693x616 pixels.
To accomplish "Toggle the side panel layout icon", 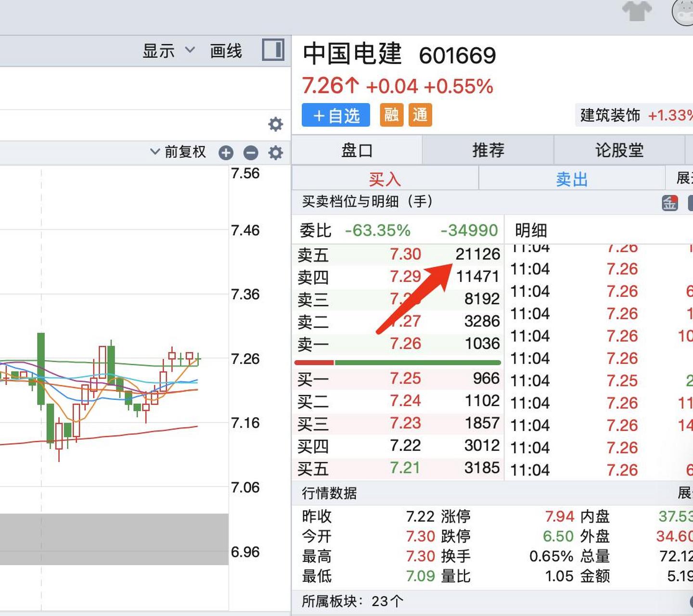I will click(273, 50).
